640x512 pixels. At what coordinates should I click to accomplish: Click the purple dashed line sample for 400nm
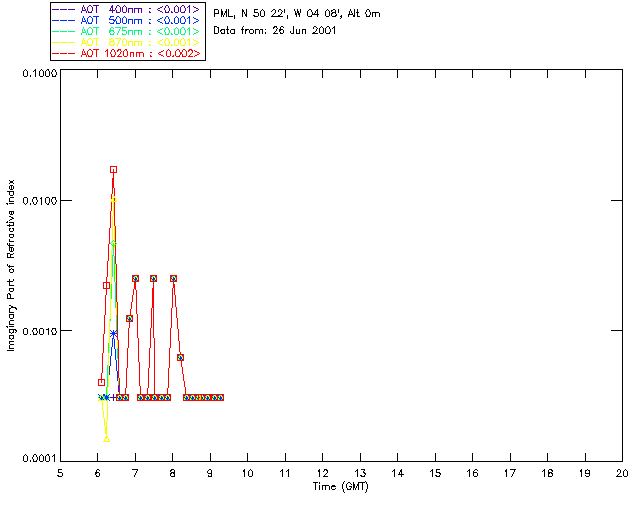(x=64, y=9)
